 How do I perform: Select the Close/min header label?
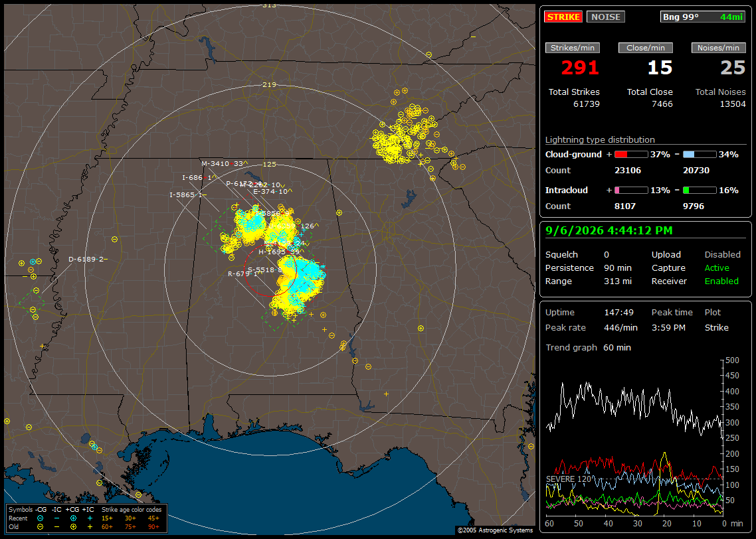point(646,48)
